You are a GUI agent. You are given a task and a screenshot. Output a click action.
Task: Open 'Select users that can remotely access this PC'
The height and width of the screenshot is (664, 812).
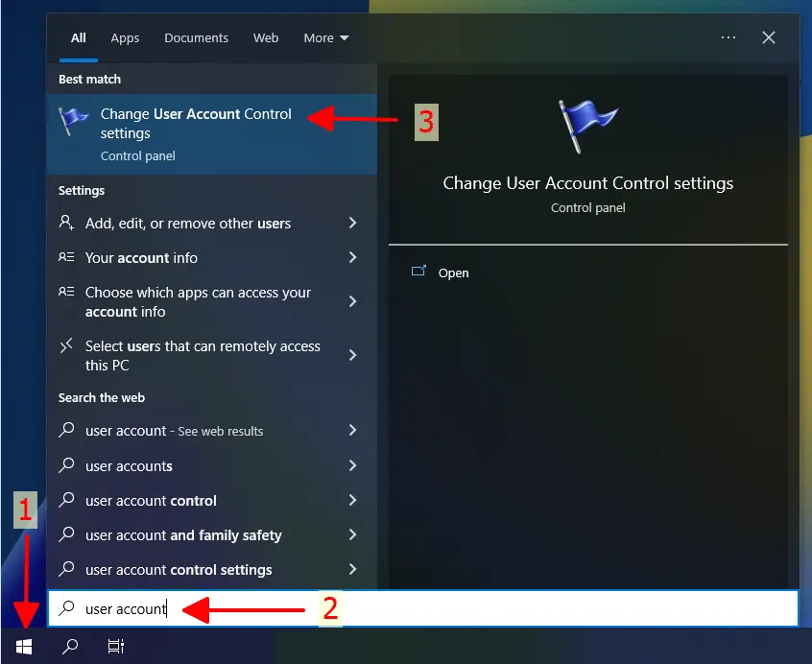pyautogui.click(x=212, y=355)
